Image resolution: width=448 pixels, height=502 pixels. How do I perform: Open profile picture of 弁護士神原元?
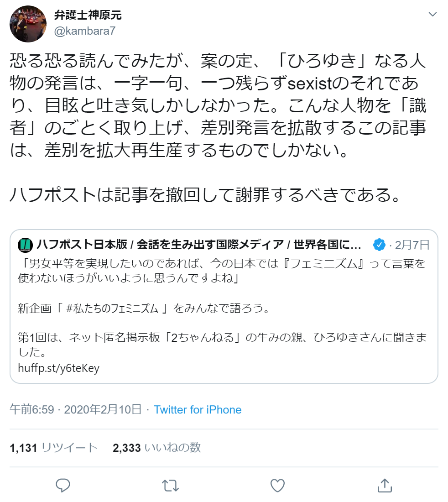point(28,24)
